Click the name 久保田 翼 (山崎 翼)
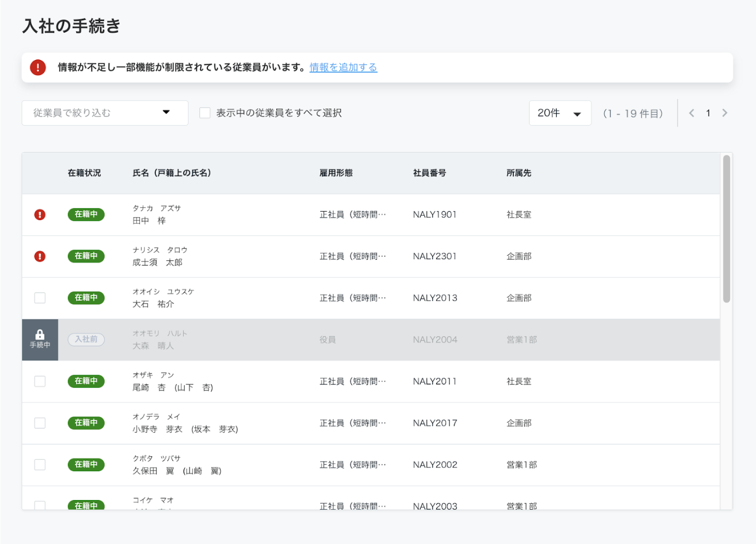The image size is (756, 544). [177, 472]
